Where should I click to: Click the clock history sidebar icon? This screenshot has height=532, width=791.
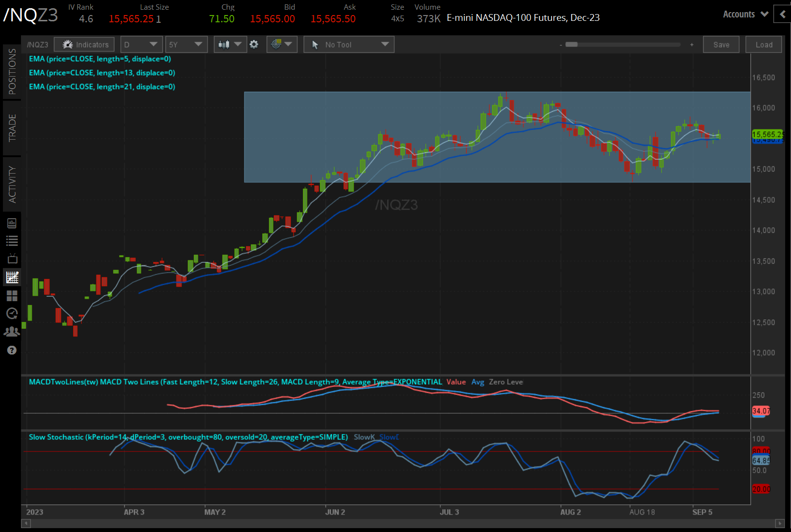pyautogui.click(x=12, y=313)
